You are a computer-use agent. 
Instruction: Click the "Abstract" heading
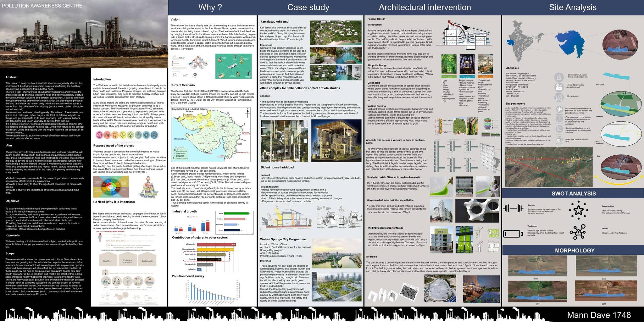pos(11,77)
